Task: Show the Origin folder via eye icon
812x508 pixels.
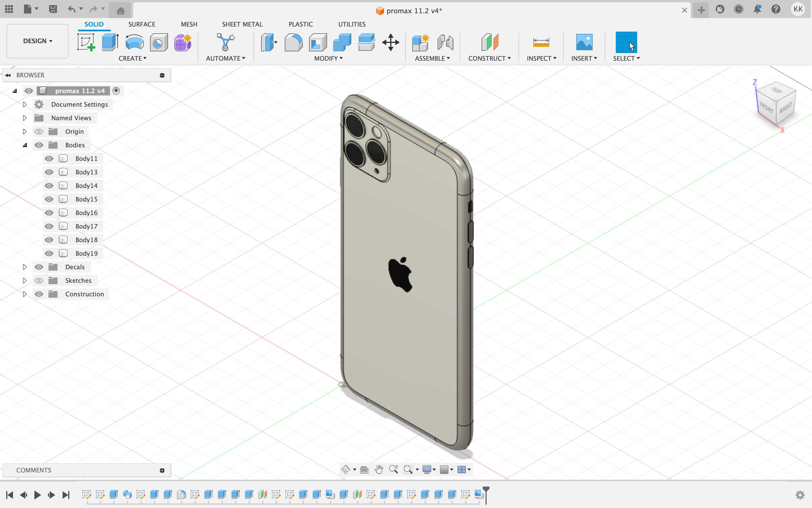Action: coord(39,131)
